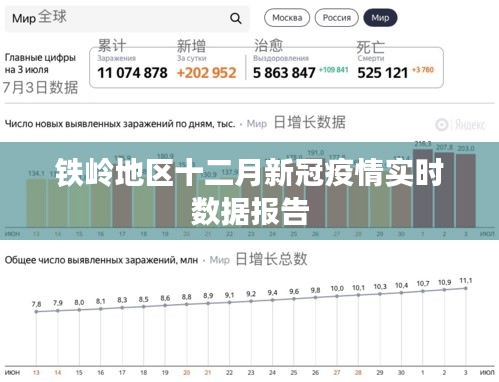Image resolution: width=499 pixels, height=382 pixels.
Task: Select the Москва region pill
Action: [287, 18]
